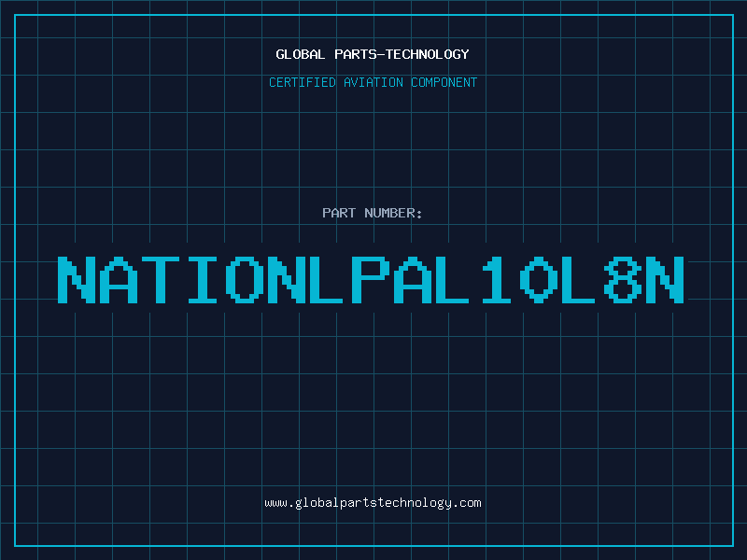Viewport: 747px width, 560px height.
Task: Select the part number NATIONLPAL10L8N
Action: tap(371, 280)
